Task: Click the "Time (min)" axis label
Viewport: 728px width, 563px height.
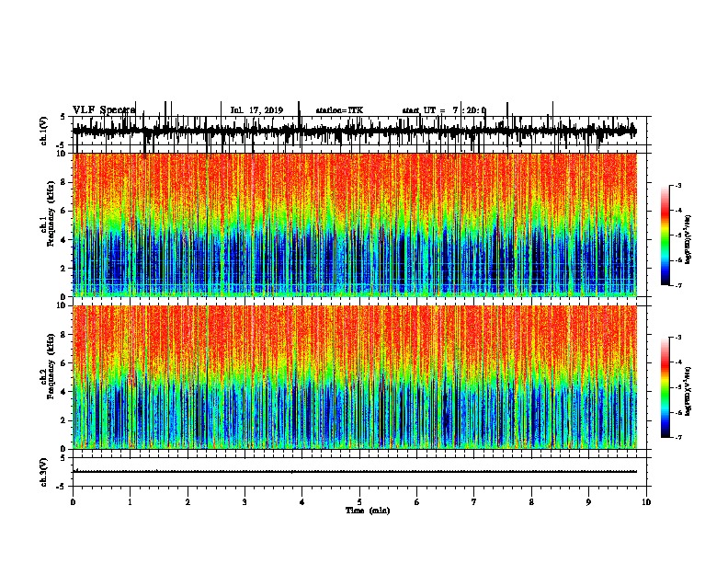Action: 368,511
